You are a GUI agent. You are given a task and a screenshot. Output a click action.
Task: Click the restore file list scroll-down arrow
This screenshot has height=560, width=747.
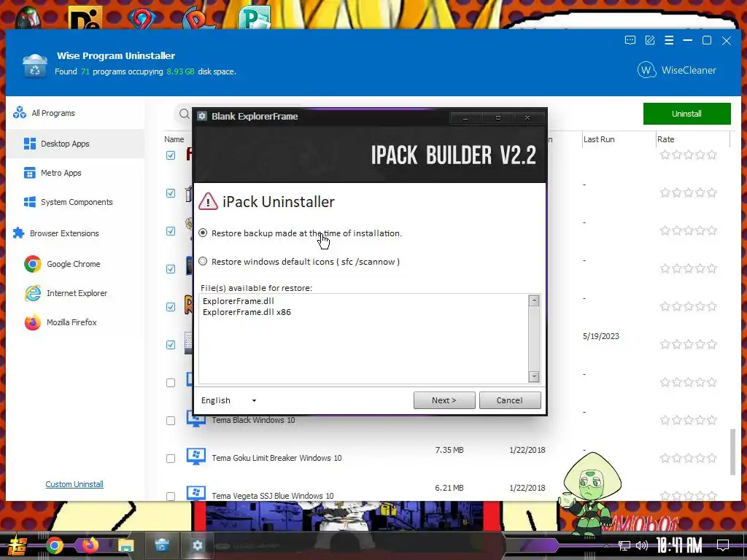(x=534, y=377)
